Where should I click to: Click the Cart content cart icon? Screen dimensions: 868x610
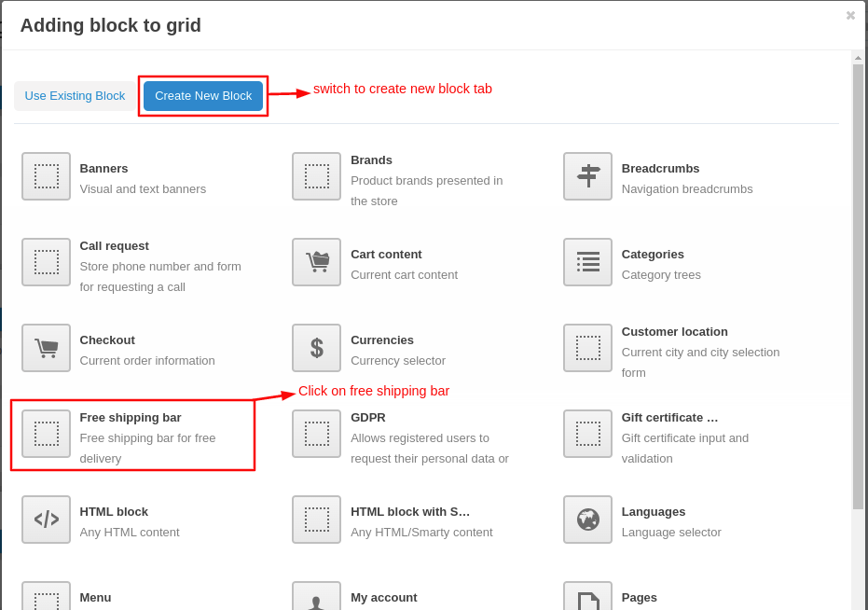317,262
